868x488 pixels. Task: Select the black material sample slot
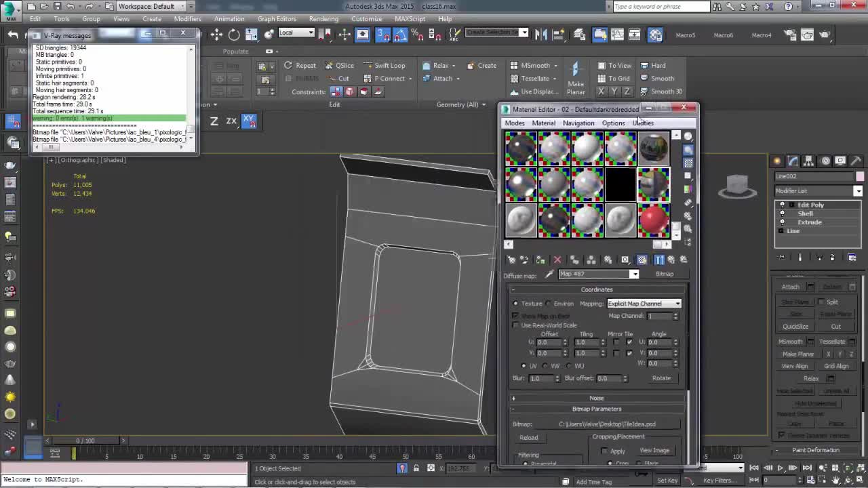pyautogui.click(x=620, y=185)
